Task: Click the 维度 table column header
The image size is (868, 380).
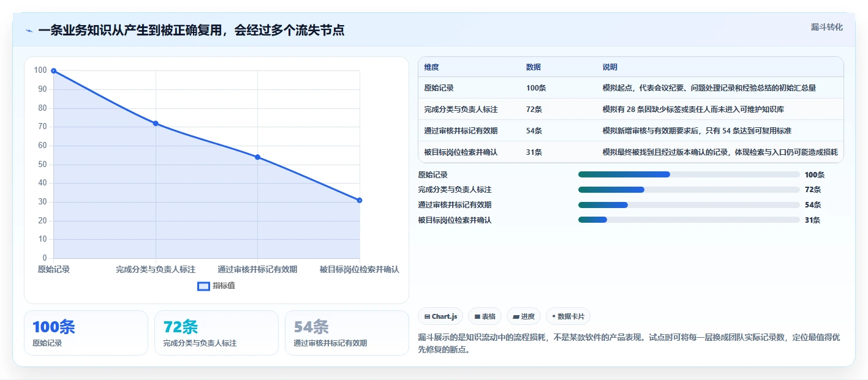Action: (x=431, y=67)
